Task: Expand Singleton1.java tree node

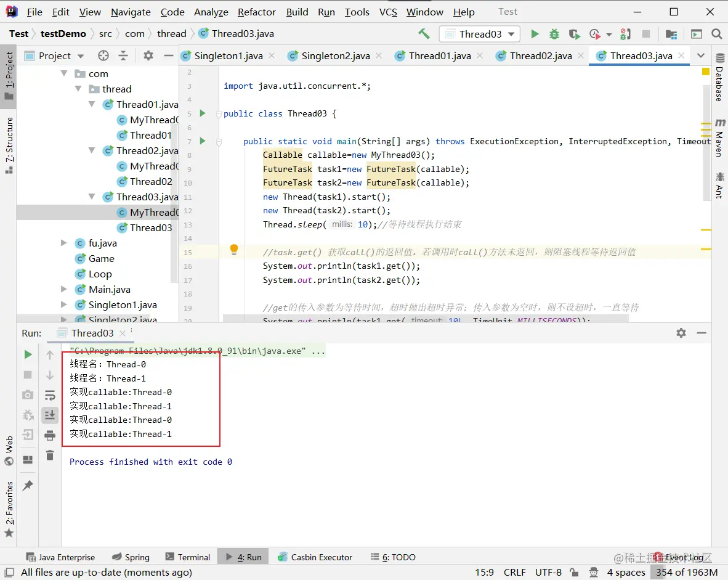Action: [64, 304]
